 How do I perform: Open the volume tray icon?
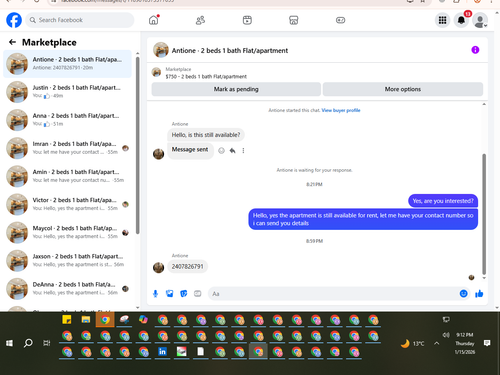[x=446, y=335]
